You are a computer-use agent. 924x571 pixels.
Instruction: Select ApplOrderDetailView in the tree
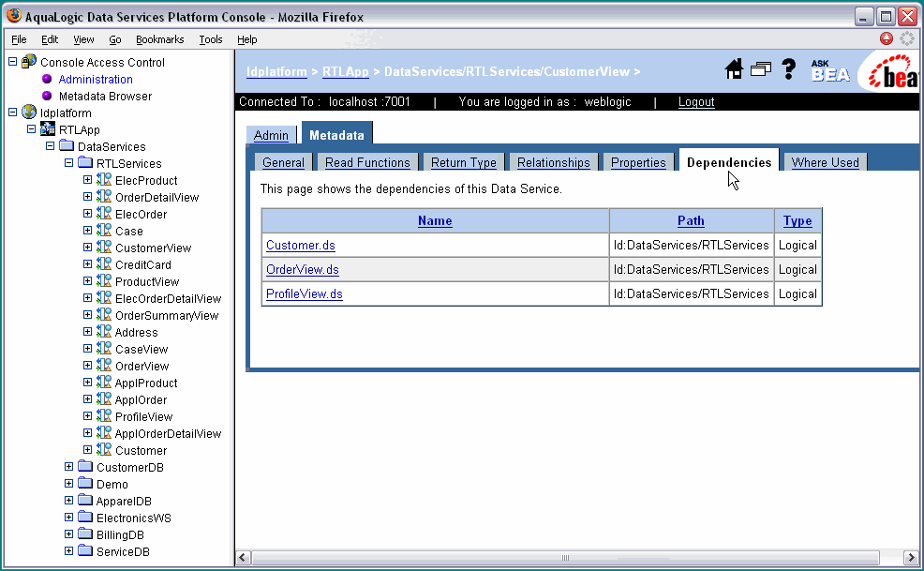168,433
